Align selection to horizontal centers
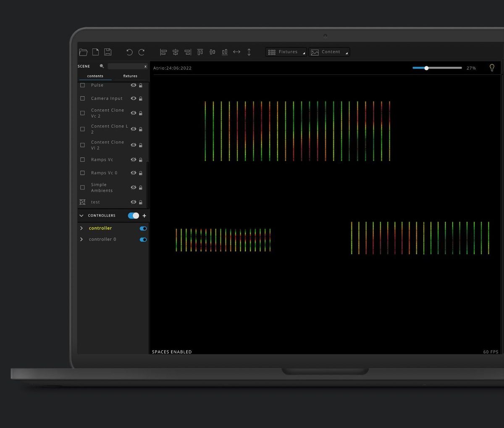The image size is (504, 428). pos(176,52)
